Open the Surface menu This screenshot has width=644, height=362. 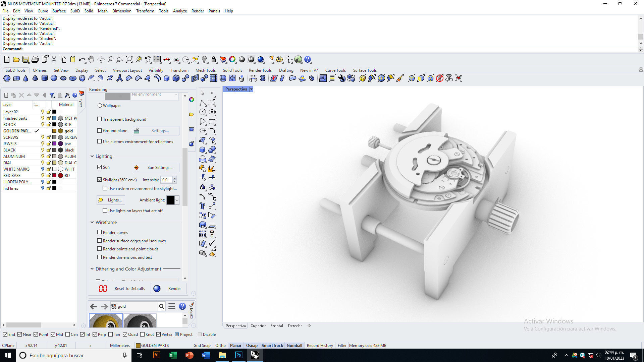point(59,11)
